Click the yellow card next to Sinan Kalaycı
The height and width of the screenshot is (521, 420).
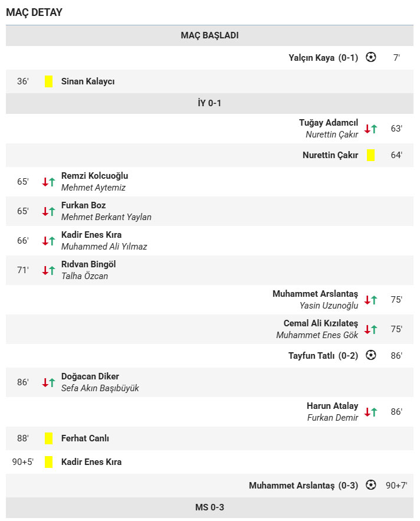[48, 81]
